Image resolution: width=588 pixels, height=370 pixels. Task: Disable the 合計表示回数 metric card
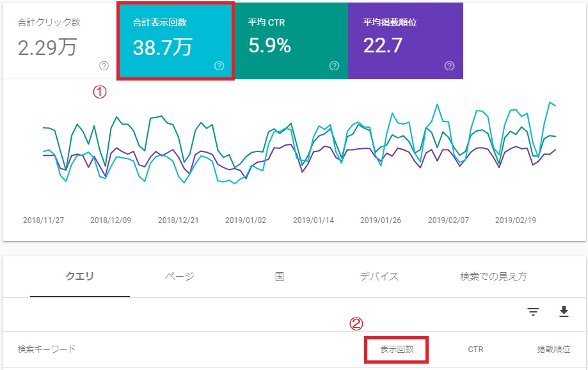pos(176,40)
